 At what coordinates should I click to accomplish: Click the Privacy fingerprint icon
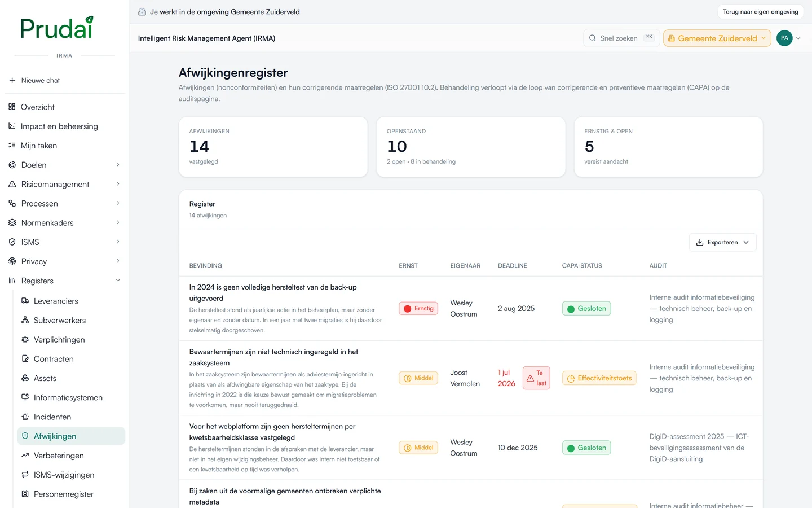click(12, 261)
